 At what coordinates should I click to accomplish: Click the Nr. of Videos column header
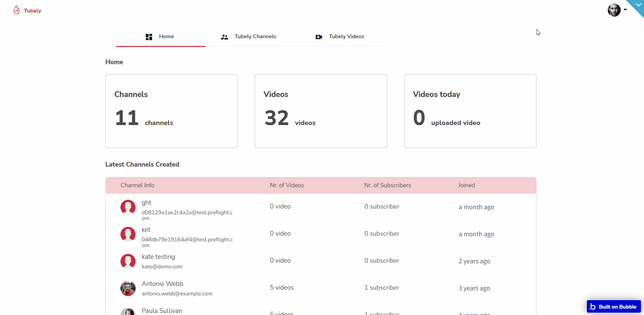(287, 185)
